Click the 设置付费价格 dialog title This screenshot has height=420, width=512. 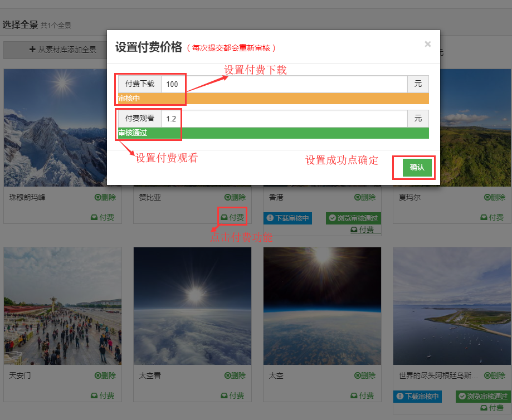click(x=149, y=47)
